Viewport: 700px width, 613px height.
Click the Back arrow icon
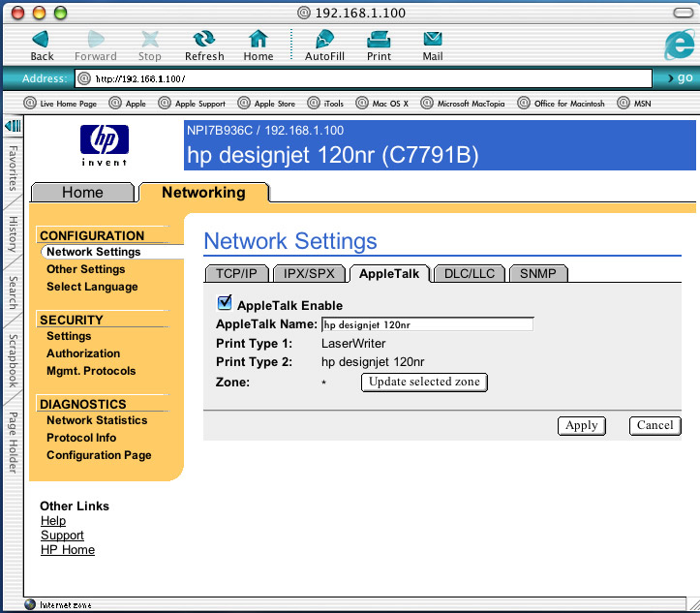(41, 40)
